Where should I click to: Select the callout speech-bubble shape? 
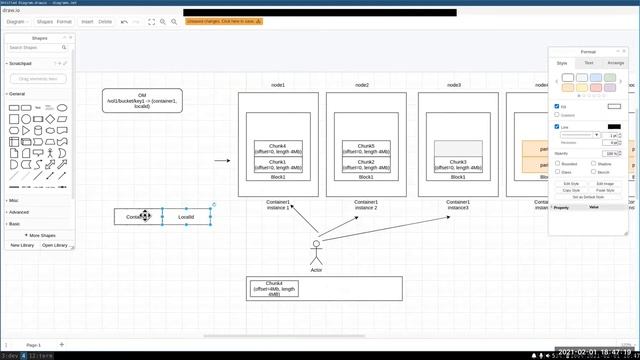click(38, 153)
